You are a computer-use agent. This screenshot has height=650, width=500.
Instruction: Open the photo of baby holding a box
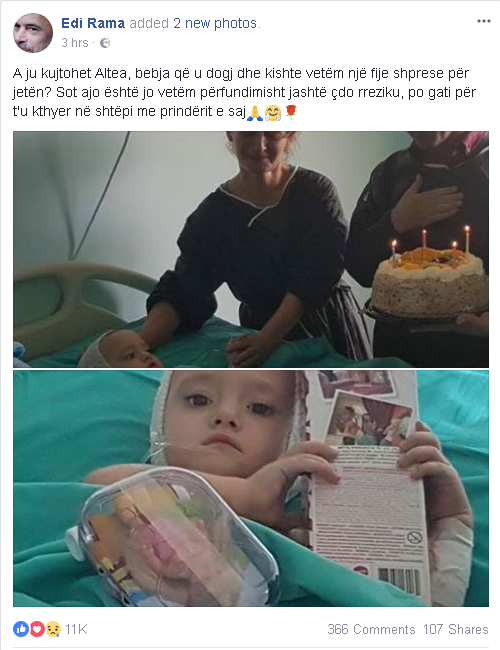pos(251,489)
